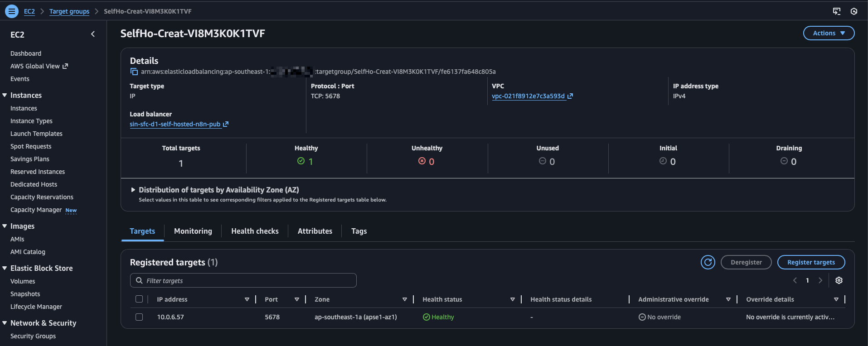The height and width of the screenshot is (346, 868).
Task: Check the box for target 10.0.6.57
Action: pyautogui.click(x=139, y=317)
